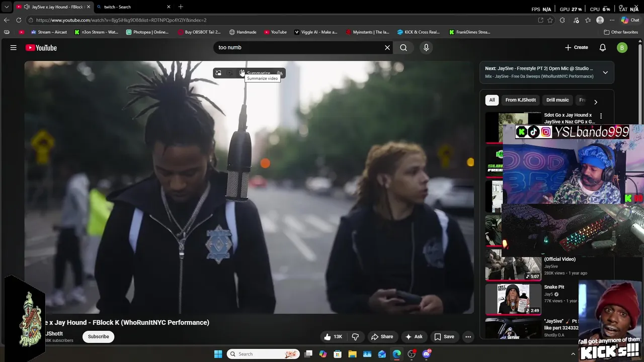Collapse the Next playlist panel chevron
Image resolution: width=644 pixels, height=362 pixels.
(605, 72)
